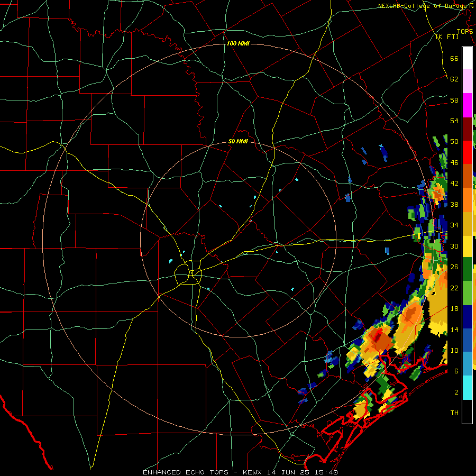Select the legend value "10"
The image size is (476, 476).
coord(454,351)
